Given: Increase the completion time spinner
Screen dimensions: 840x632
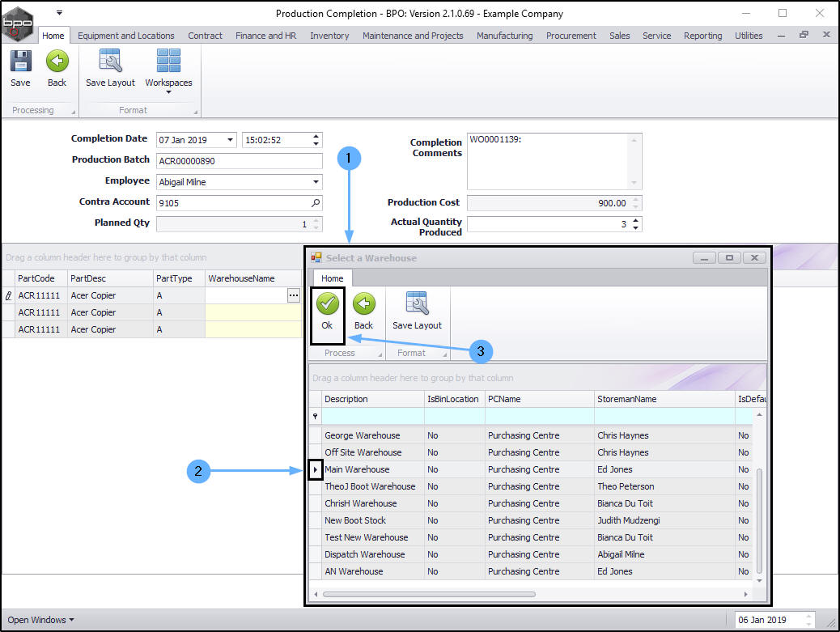Looking at the screenshot, I should [x=316, y=137].
